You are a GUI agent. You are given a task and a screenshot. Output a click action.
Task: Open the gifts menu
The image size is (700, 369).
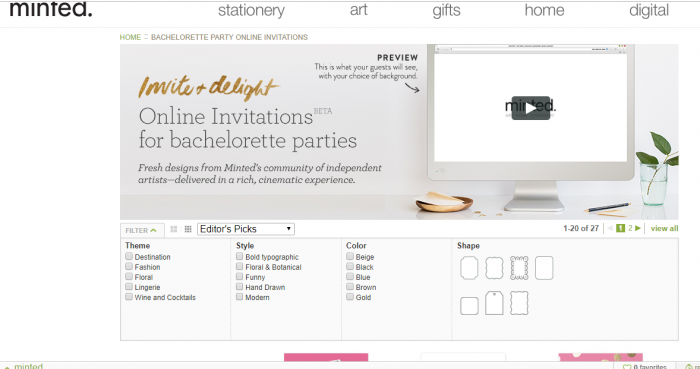(446, 10)
